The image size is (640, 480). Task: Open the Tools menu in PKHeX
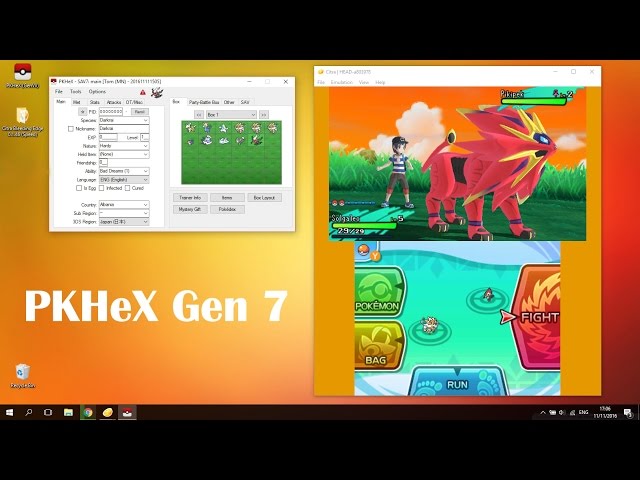[76, 91]
